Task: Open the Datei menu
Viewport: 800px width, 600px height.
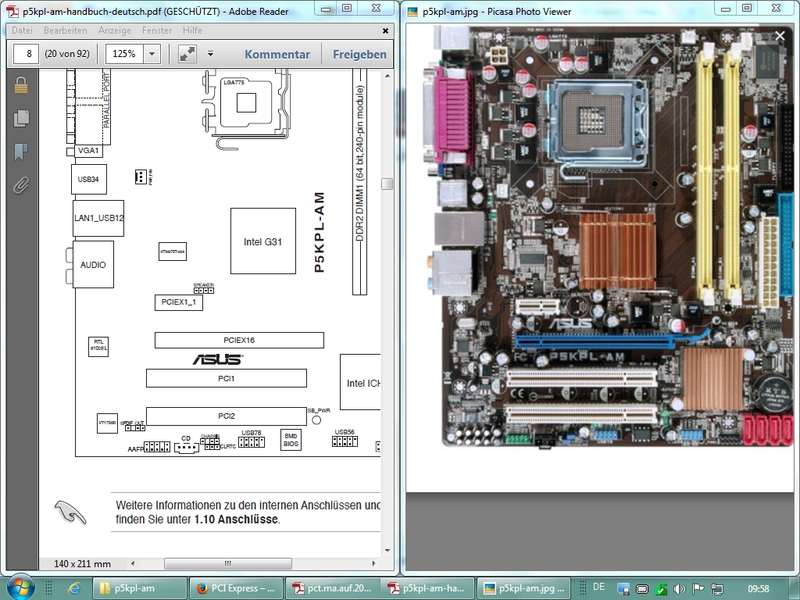Action: click(22, 31)
